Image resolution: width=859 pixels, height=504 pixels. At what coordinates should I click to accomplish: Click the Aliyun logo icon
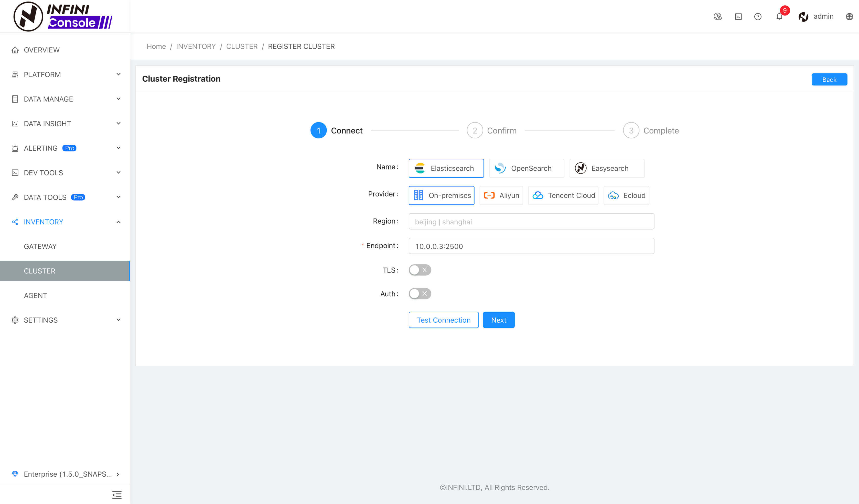[x=489, y=195]
